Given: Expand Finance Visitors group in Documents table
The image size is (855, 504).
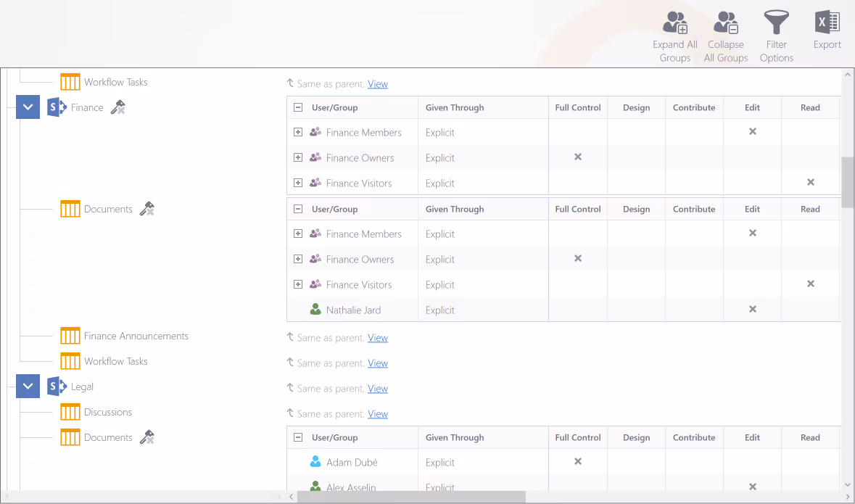Looking at the screenshot, I should click(298, 284).
